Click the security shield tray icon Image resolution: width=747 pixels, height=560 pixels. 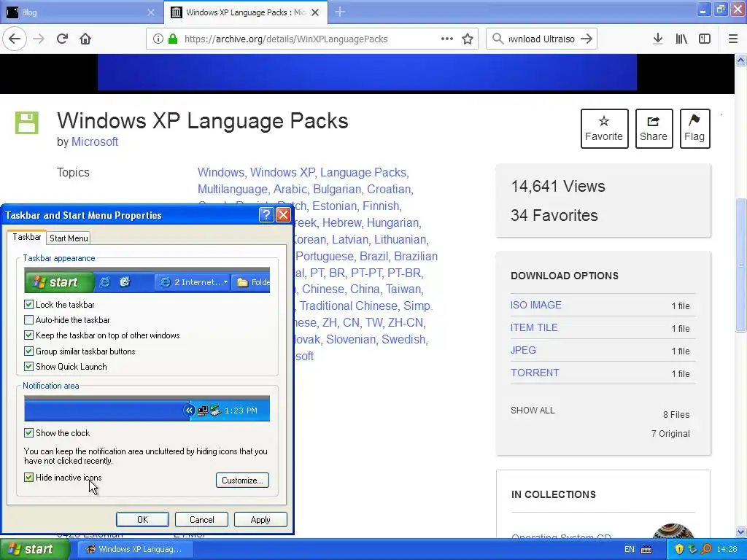[679, 550]
